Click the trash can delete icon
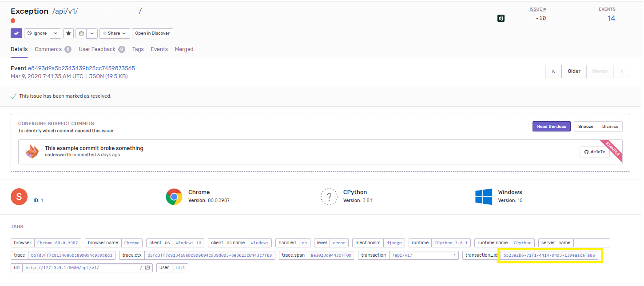644x286 pixels. (x=81, y=33)
